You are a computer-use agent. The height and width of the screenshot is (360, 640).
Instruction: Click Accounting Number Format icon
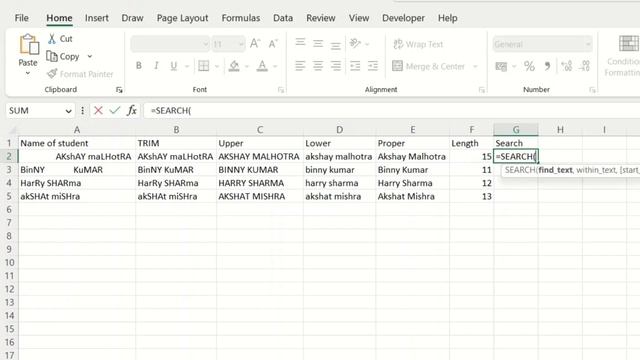501,66
